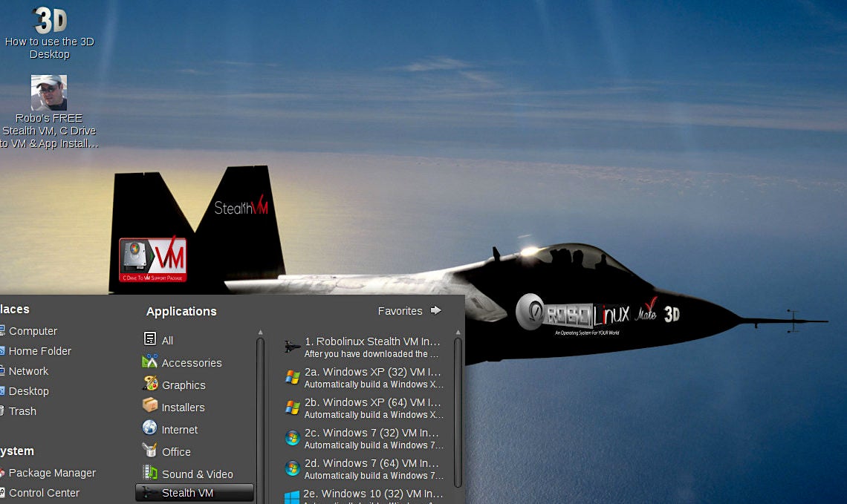Viewport: 847px width, 504px height.
Task: Open Robo's FREE Stealth VM desktop shortcut photo
Action: [x=49, y=93]
